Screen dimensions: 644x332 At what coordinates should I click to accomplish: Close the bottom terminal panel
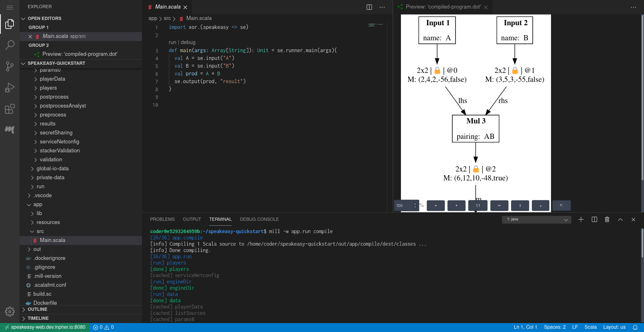(x=633, y=220)
